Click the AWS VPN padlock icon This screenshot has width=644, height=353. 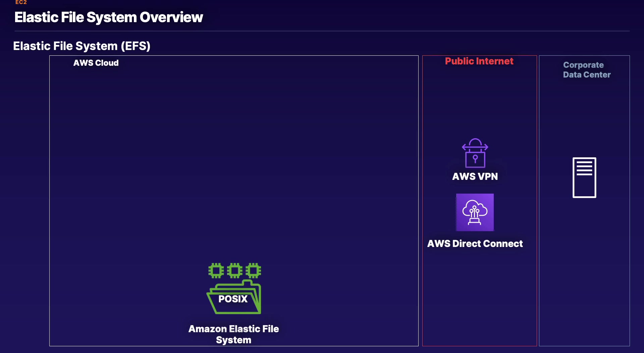tap(475, 153)
